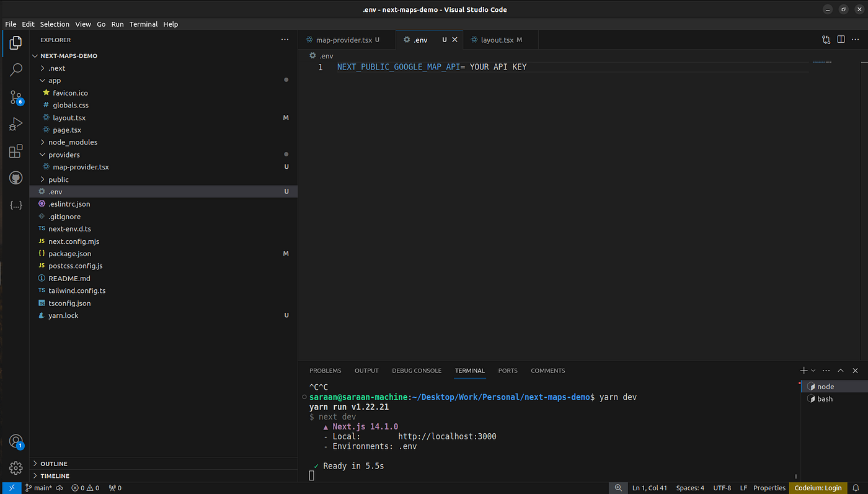868x494 pixels.
Task: Open terminal panel more actions ellipsis
Action: (826, 370)
